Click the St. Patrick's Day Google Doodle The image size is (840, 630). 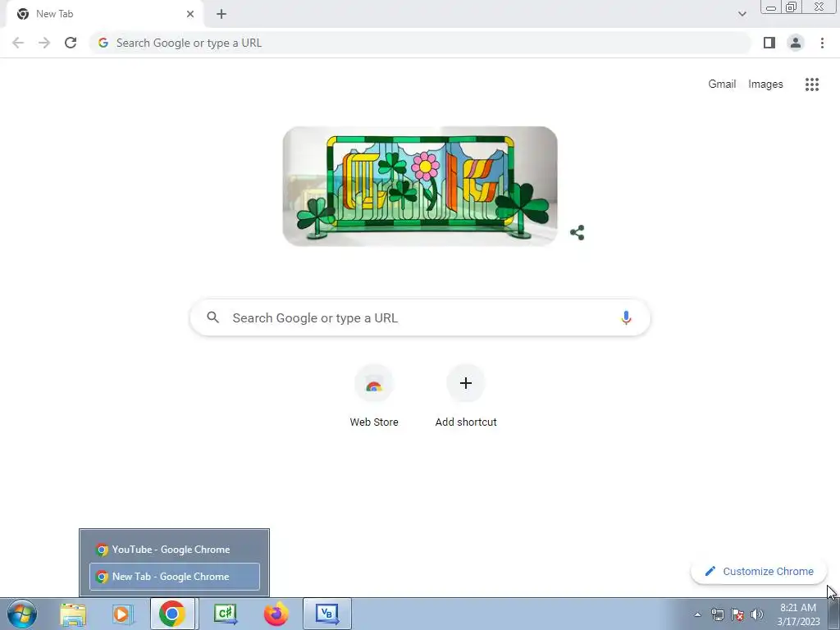420,186
